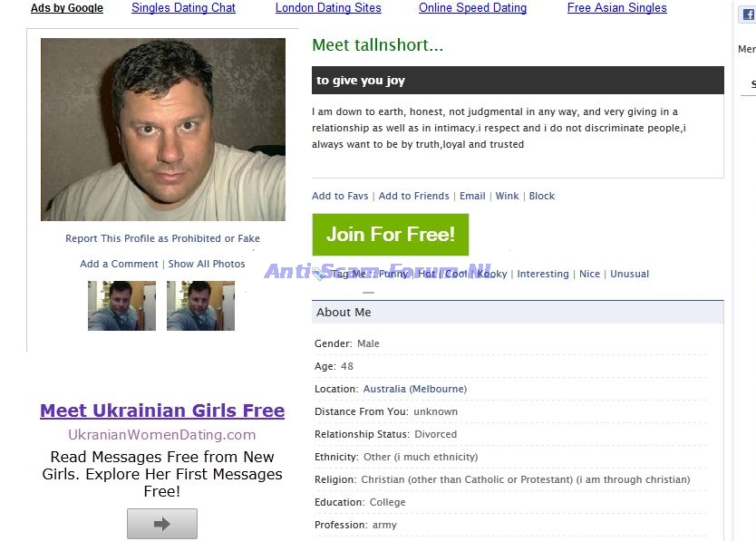Open the first small photo thumbnail
Screen dimensions: 756x541
121,305
